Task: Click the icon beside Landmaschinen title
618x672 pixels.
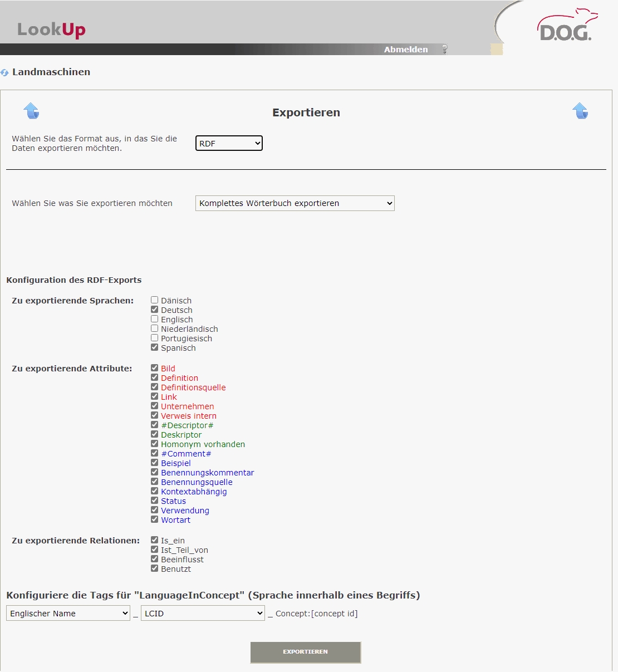Action: point(5,72)
